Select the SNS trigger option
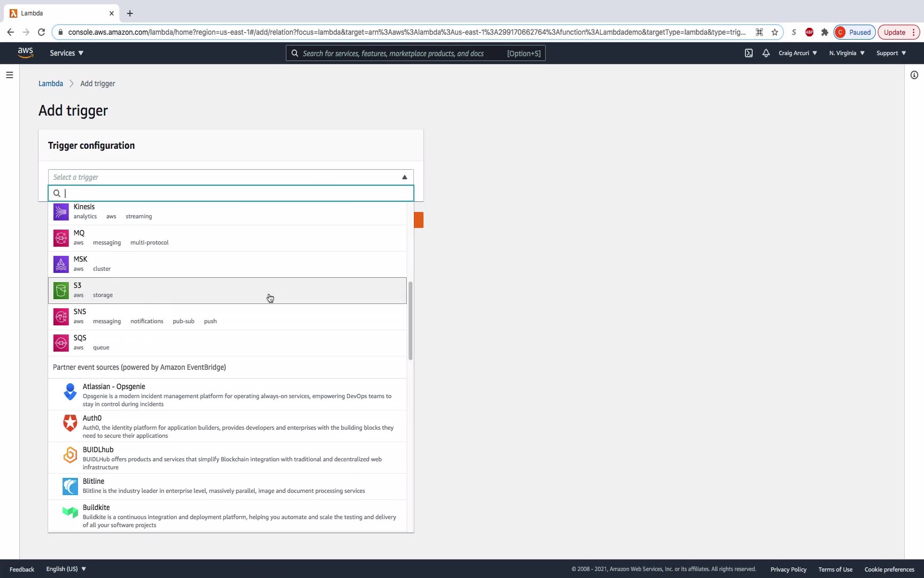924x578 pixels. (x=227, y=317)
